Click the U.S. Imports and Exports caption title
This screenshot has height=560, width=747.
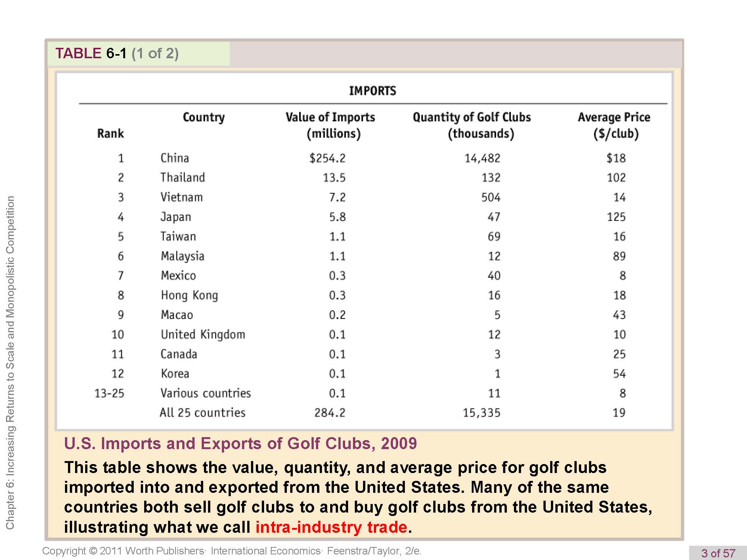pyautogui.click(x=240, y=444)
